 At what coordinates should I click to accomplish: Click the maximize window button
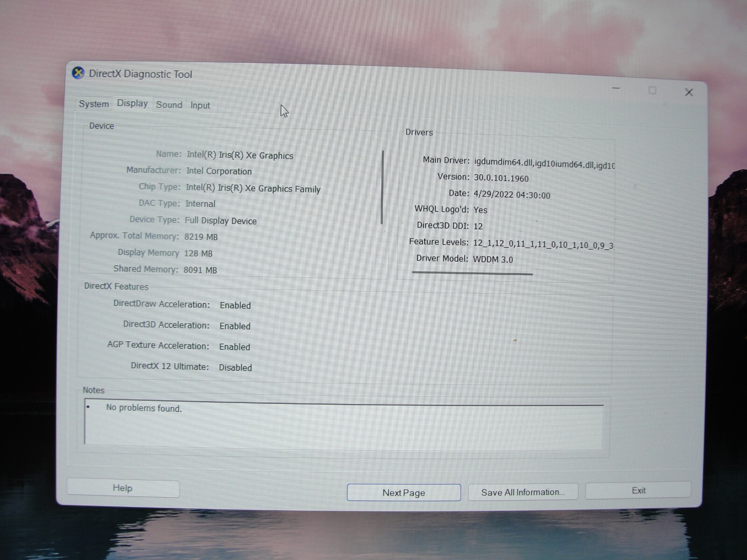click(x=652, y=91)
